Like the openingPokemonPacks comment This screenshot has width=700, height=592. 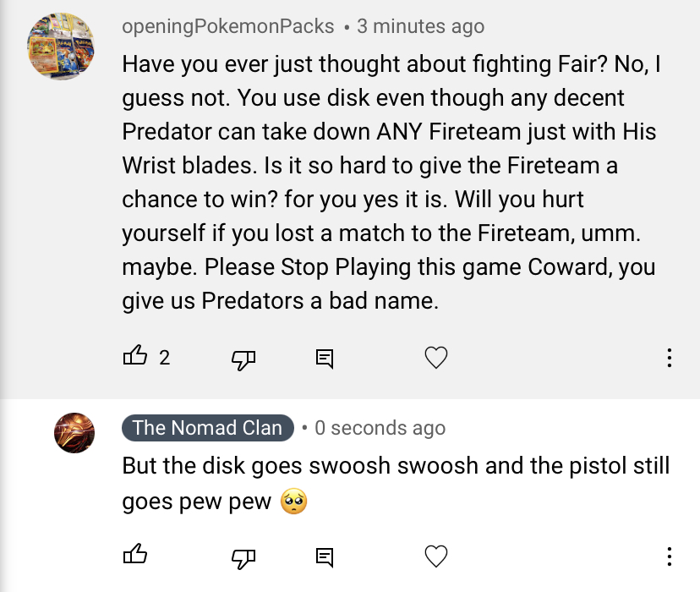coord(135,358)
